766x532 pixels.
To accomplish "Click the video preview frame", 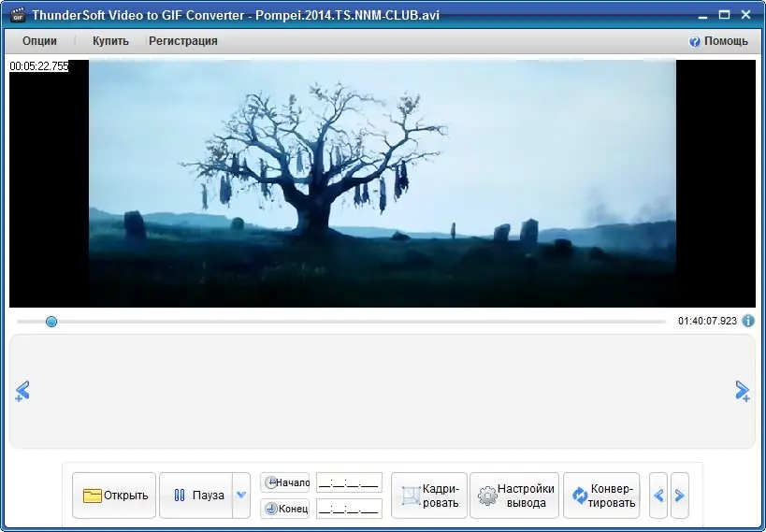I will click(x=383, y=183).
